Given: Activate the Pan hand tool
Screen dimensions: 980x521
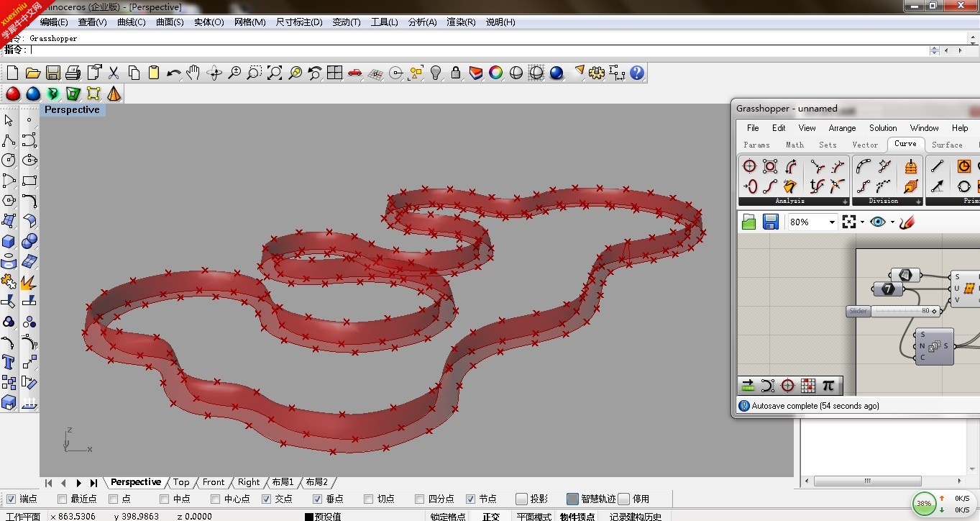Looking at the screenshot, I should pyautogui.click(x=193, y=73).
